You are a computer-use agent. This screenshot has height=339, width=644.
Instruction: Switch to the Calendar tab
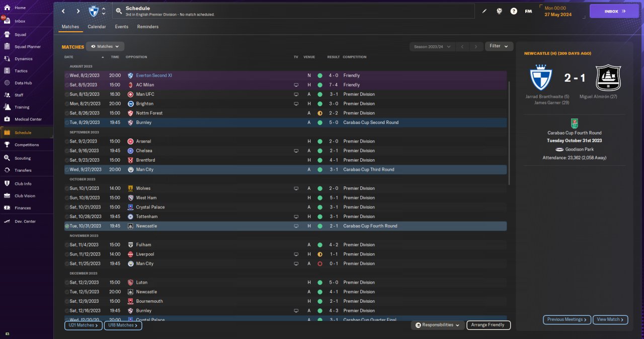pyautogui.click(x=97, y=27)
